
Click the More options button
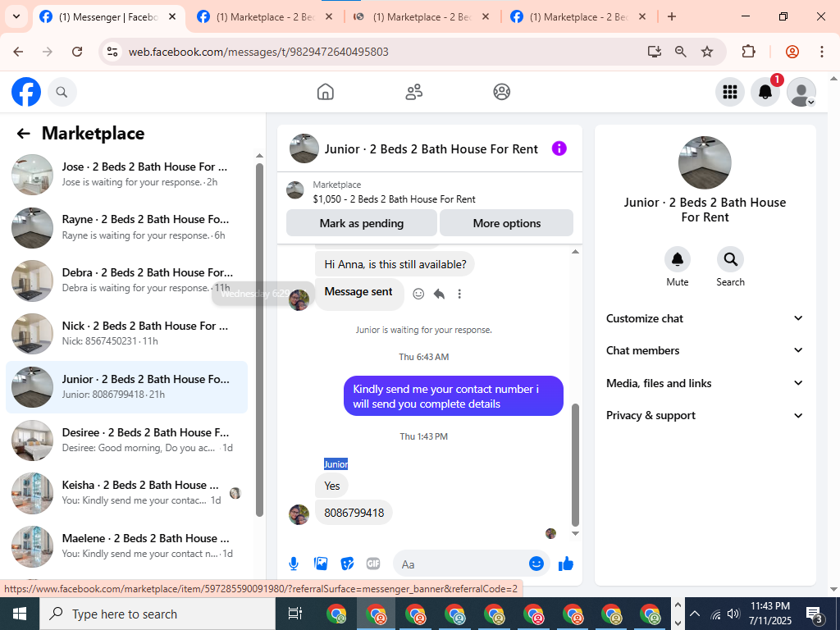coord(506,223)
